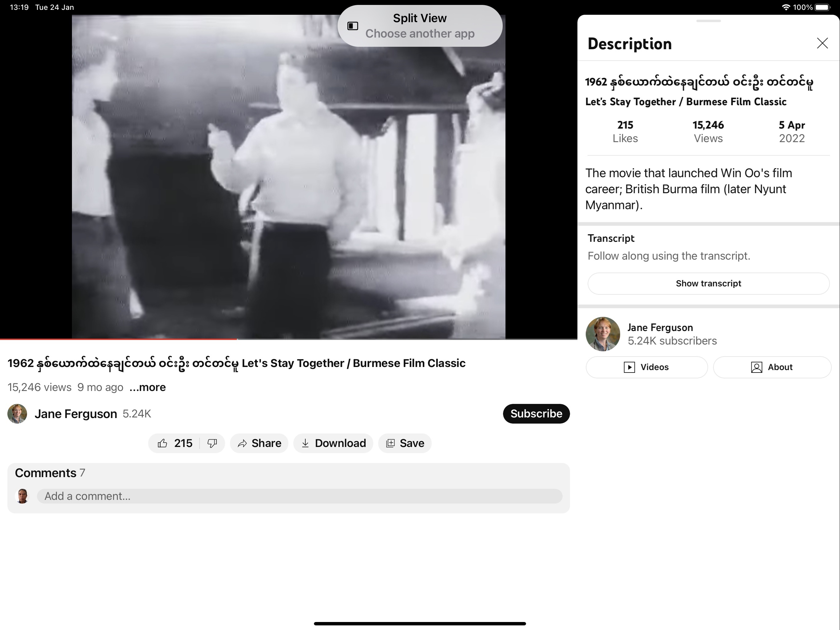Download the video for offline viewing
The height and width of the screenshot is (630, 840).
[x=333, y=443]
